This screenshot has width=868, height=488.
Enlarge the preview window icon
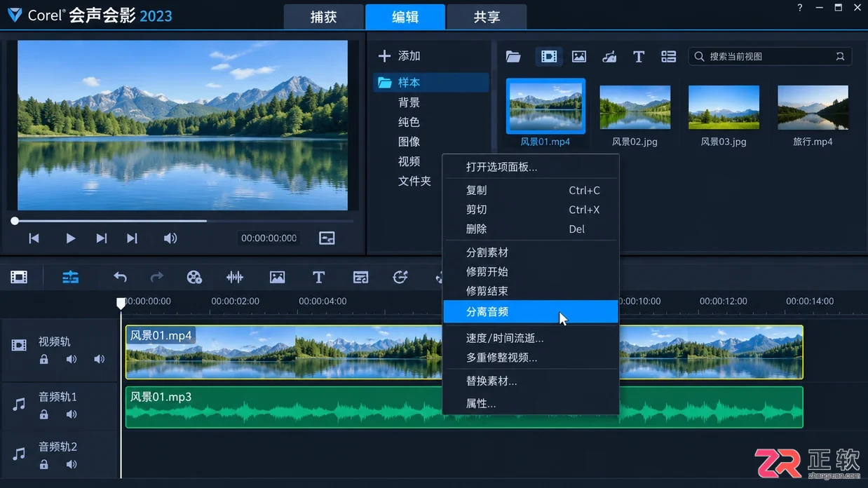(x=327, y=238)
